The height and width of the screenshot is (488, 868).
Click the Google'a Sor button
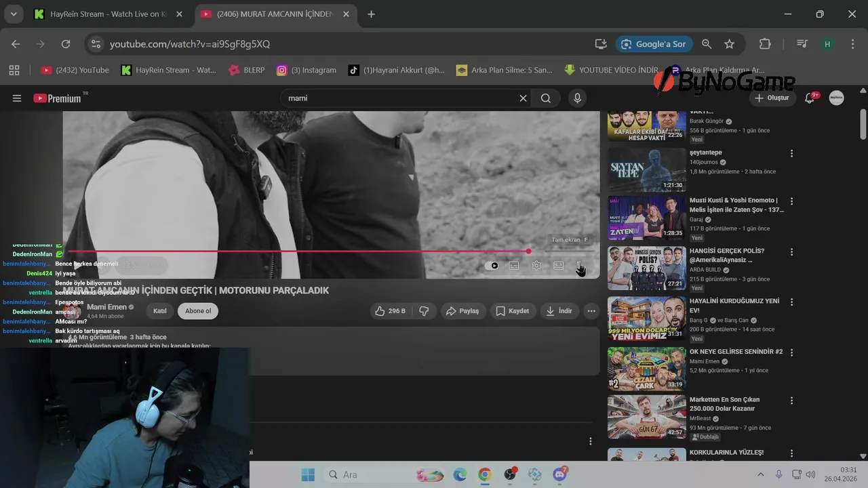coord(654,44)
